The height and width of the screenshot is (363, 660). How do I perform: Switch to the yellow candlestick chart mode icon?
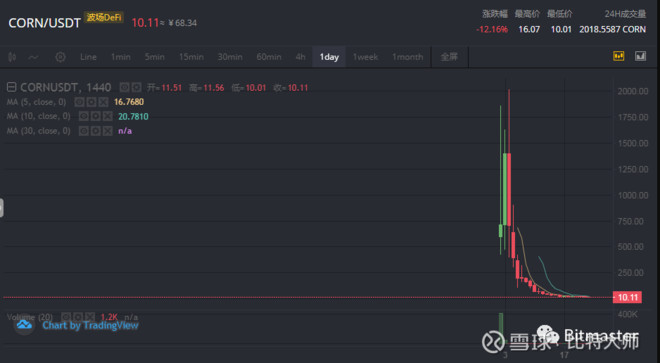[x=619, y=56]
